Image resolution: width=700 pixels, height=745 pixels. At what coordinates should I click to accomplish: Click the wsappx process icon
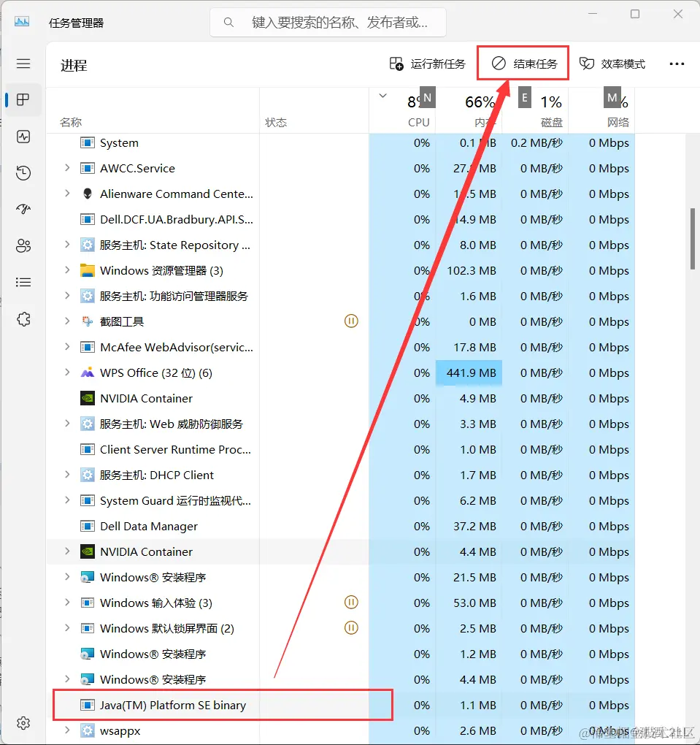pyautogui.click(x=88, y=730)
